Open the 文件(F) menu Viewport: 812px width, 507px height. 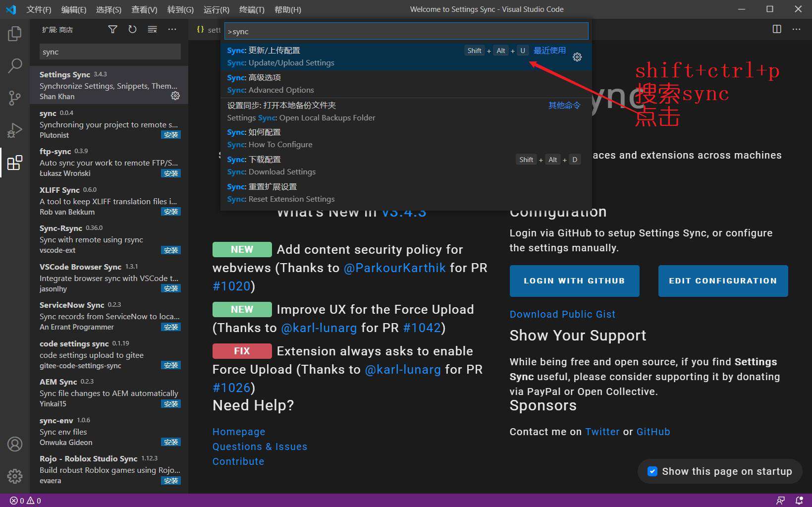point(39,9)
